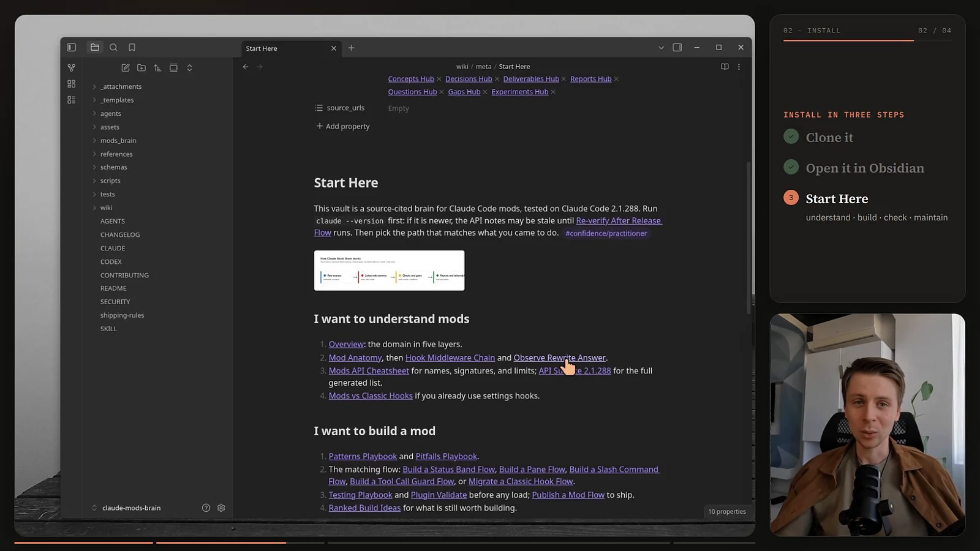Screen dimensions: 980x551
Task: Switch to reading view book icon
Action: click(x=725, y=67)
